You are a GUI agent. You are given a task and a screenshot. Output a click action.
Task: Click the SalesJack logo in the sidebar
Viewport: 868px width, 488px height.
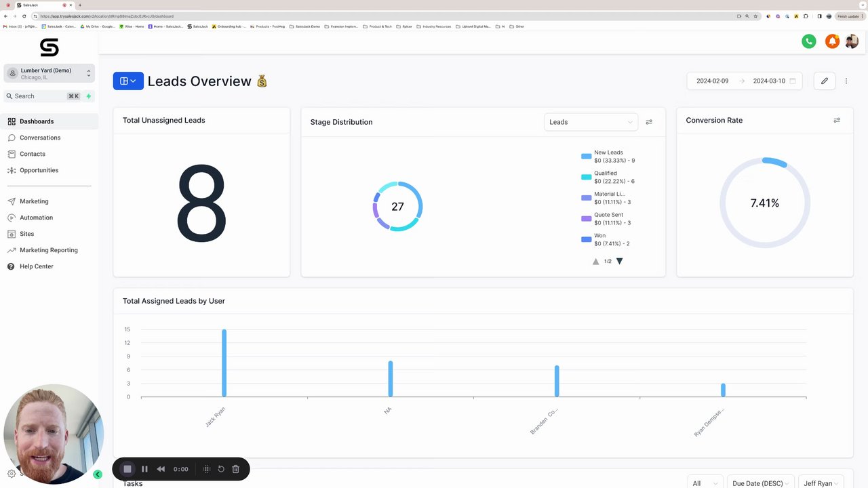click(50, 47)
